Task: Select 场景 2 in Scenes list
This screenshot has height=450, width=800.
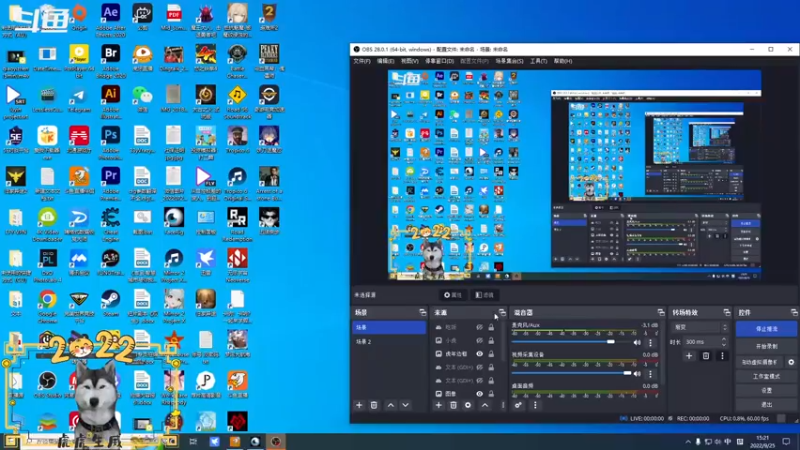Action: [389, 341]
